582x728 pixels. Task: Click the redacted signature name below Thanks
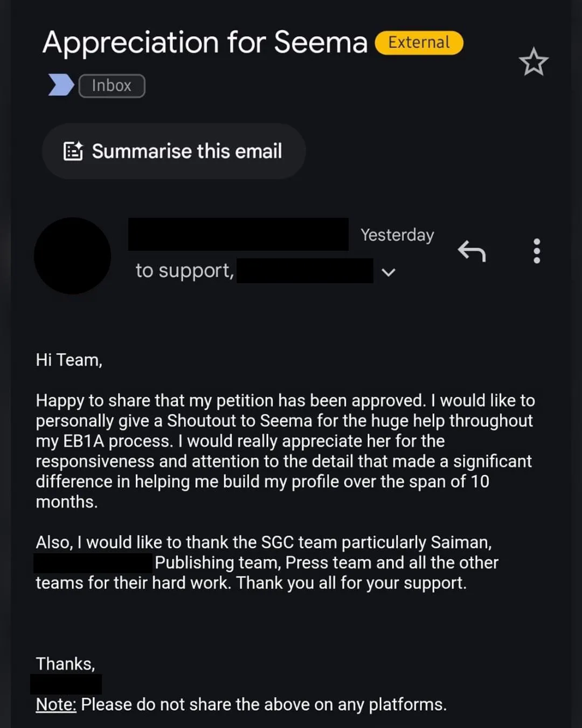click(66, 684)
